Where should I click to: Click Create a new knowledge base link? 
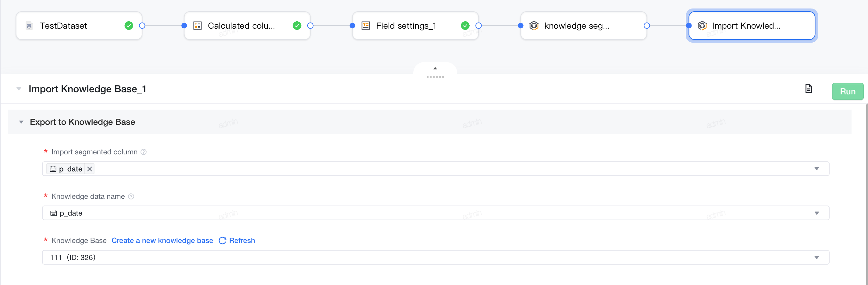pyautogui.click(x=162, y=241)
